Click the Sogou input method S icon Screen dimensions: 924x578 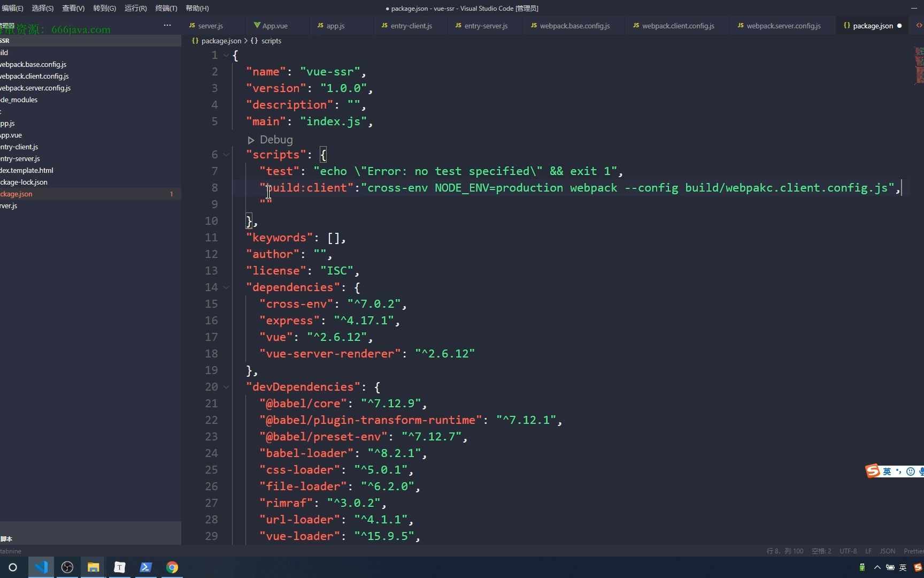click(873, 471)
